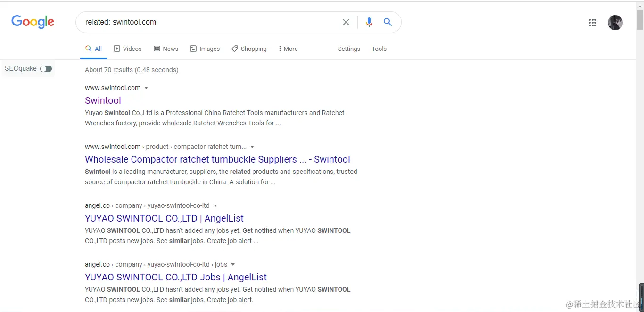The width and height of the screenshot is (644, 312).
Task: Select the All results tab
Action: click(93, 49)
